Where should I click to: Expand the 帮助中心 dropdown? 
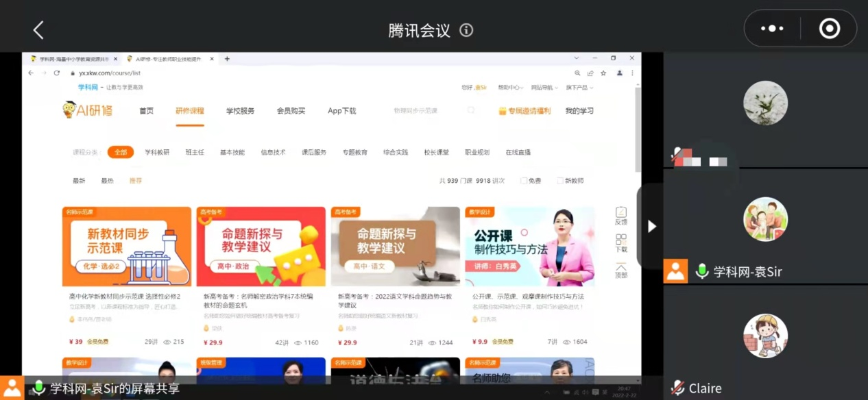point(509,88)
